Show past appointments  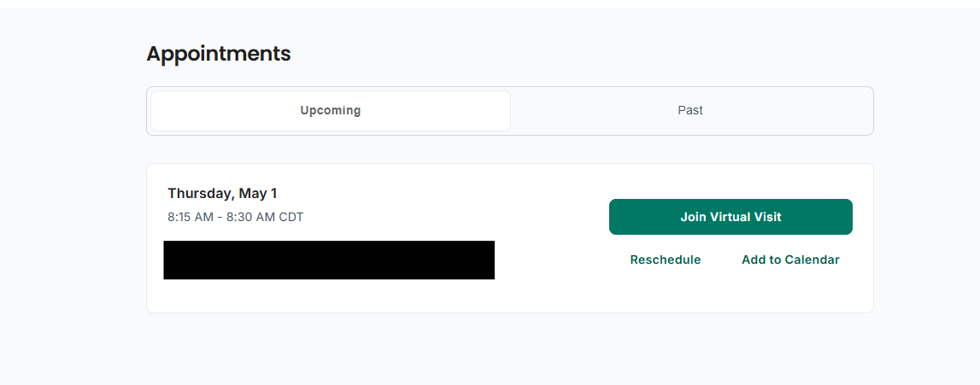(x=690, y=111)
